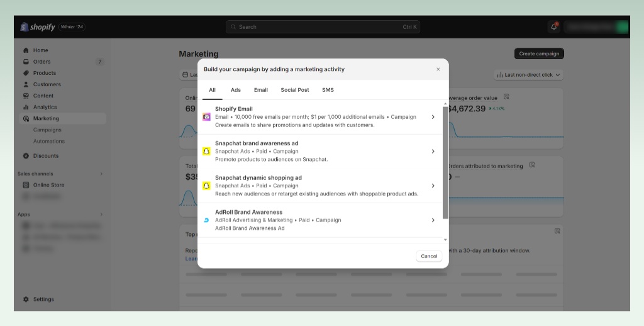The height and width of the screenshot is (326, 644).
Task: Click scrollbar up arrow in dialog
Action: click(445, 104)
